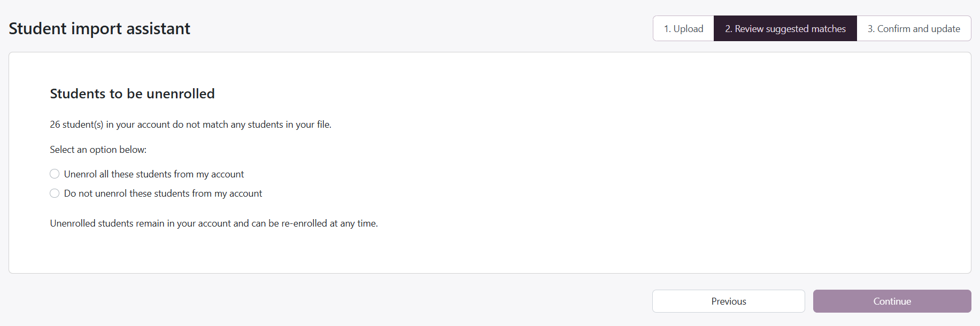Click the "26 student(s)" mismatch message

pos(191,125)
